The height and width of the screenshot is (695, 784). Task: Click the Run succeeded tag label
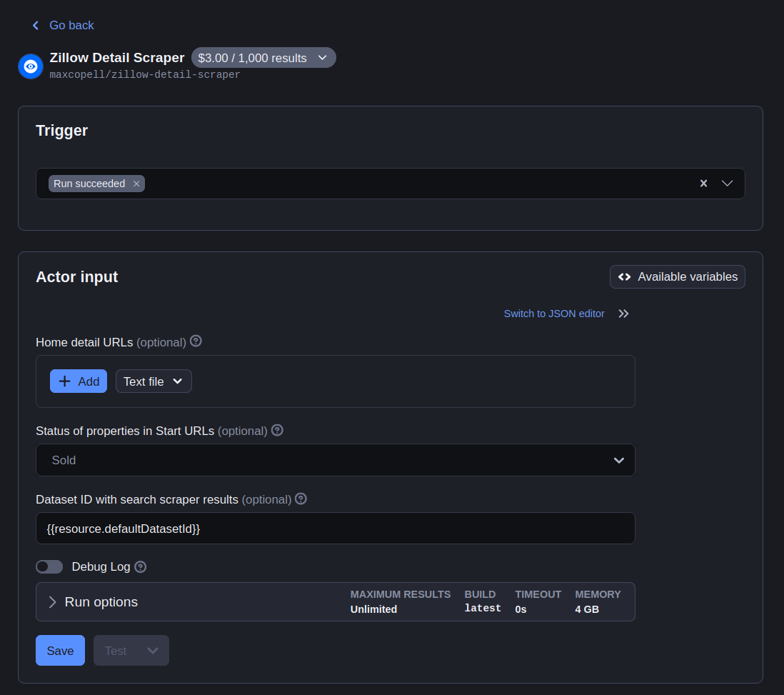coord(89,184)
